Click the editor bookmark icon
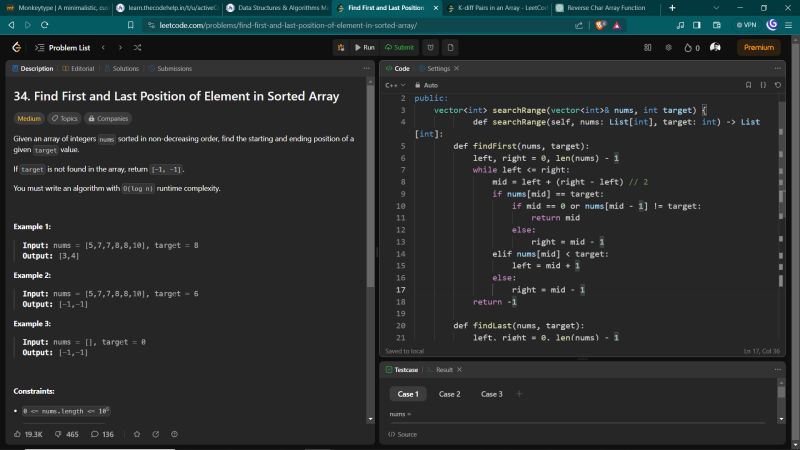The height and width of the screenshot is (450, 800). tap(748, 85)
